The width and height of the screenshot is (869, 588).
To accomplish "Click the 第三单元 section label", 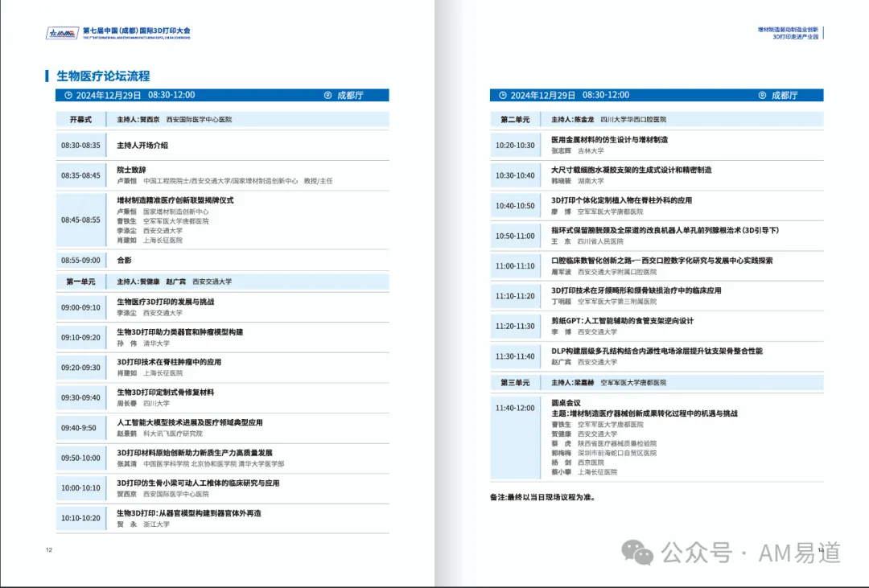I will point(516,383).
